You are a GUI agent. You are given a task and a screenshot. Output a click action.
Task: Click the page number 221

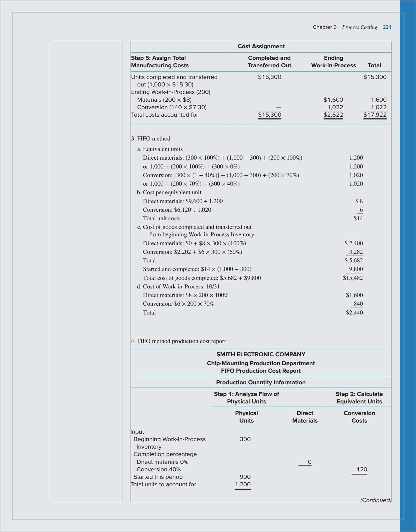[x=387, y=27]
